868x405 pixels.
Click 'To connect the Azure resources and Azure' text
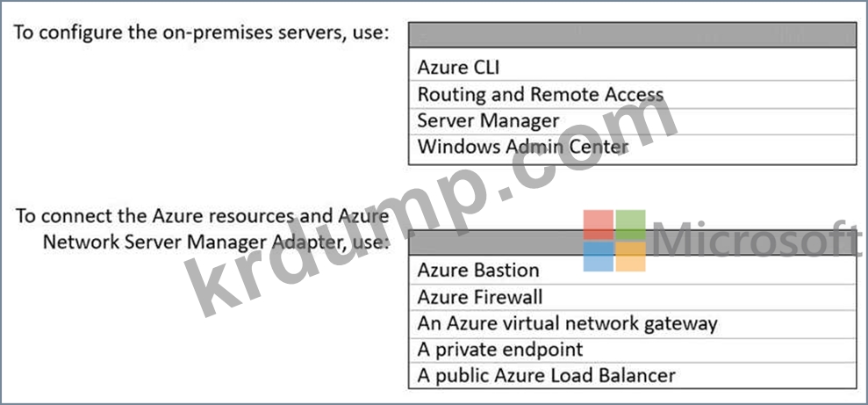coord(203,216)
